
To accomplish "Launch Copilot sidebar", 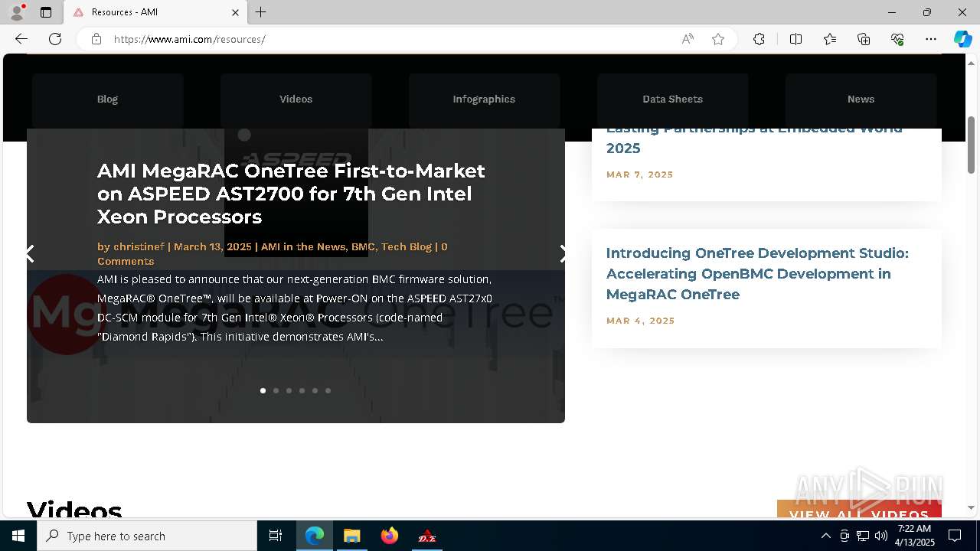I will 962,39.
